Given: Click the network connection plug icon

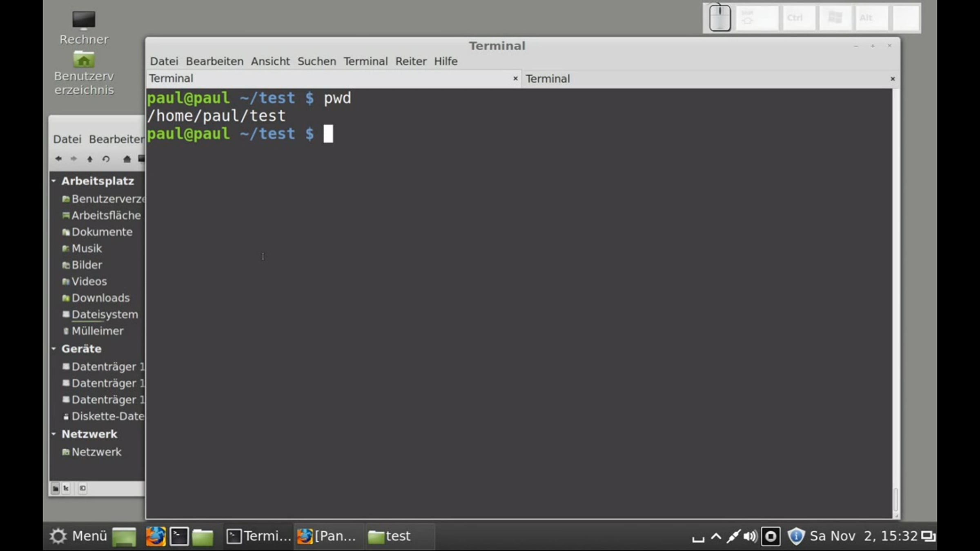Looking at the screenshot, I should click(x=733, y=536).
